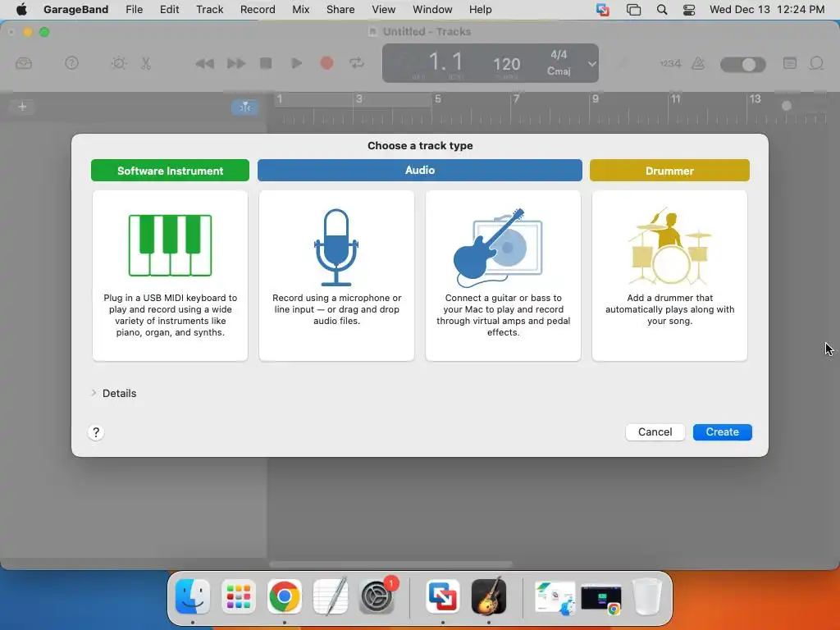Click the Create button

tap(722, 431)
